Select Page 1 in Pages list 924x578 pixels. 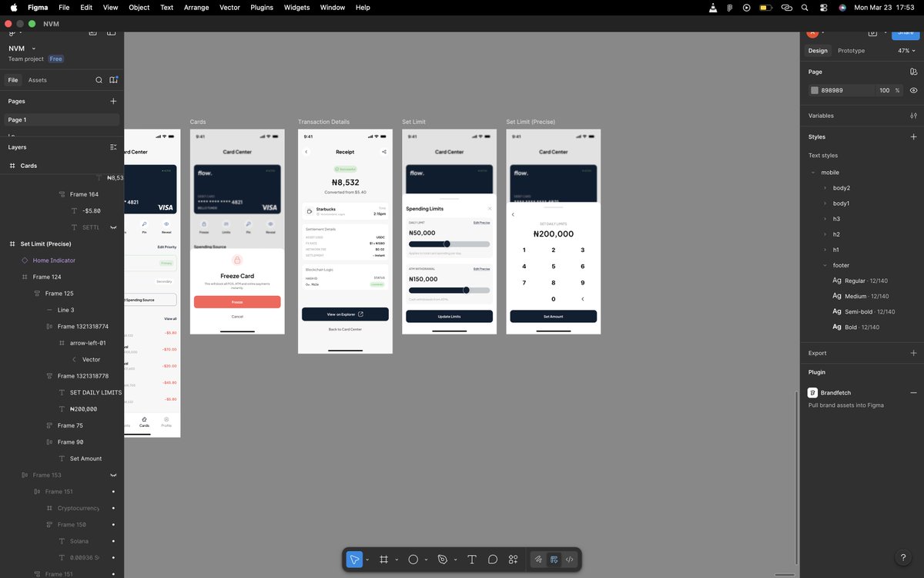point(60,120)
